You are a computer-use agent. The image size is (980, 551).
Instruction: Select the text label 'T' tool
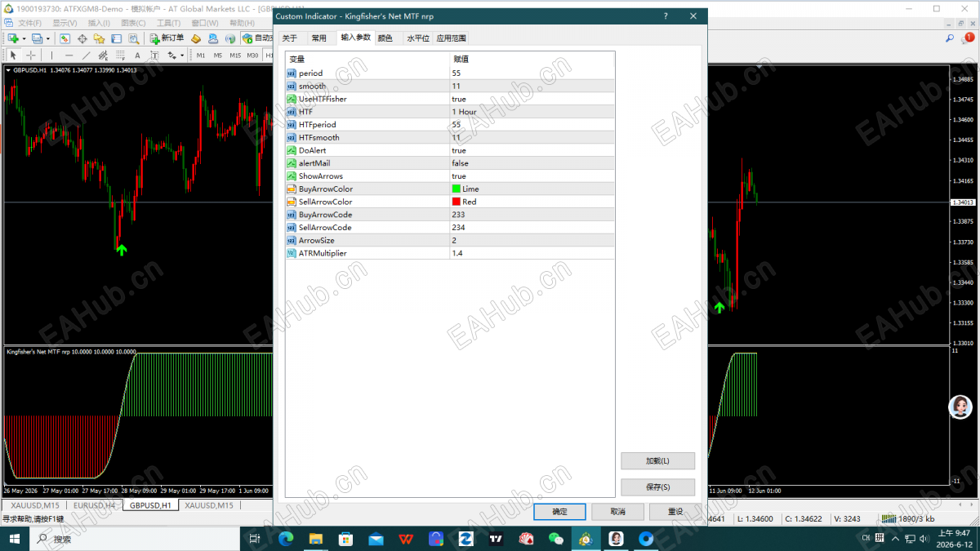pyautogui.click(x=154, y=56)
